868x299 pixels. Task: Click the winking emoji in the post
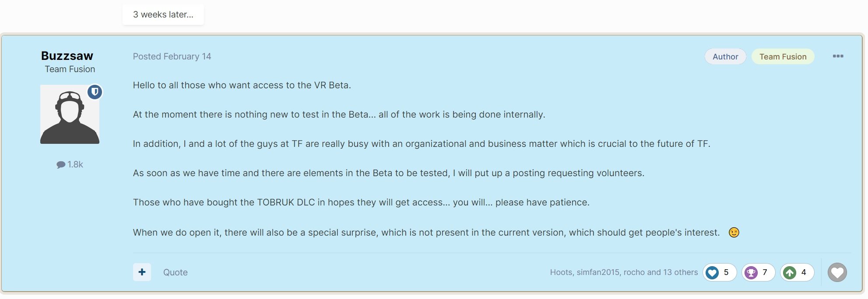coord(734,233)
